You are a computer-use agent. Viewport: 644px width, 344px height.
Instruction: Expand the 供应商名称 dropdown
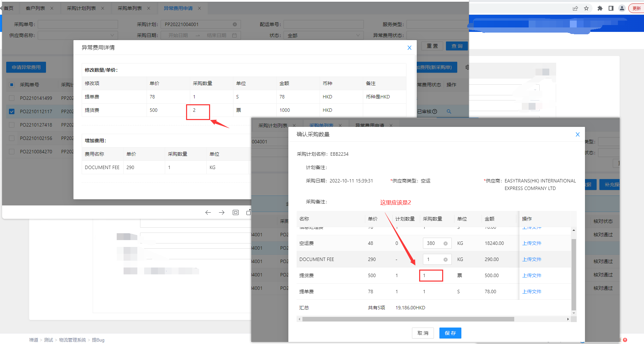(78, 35)
